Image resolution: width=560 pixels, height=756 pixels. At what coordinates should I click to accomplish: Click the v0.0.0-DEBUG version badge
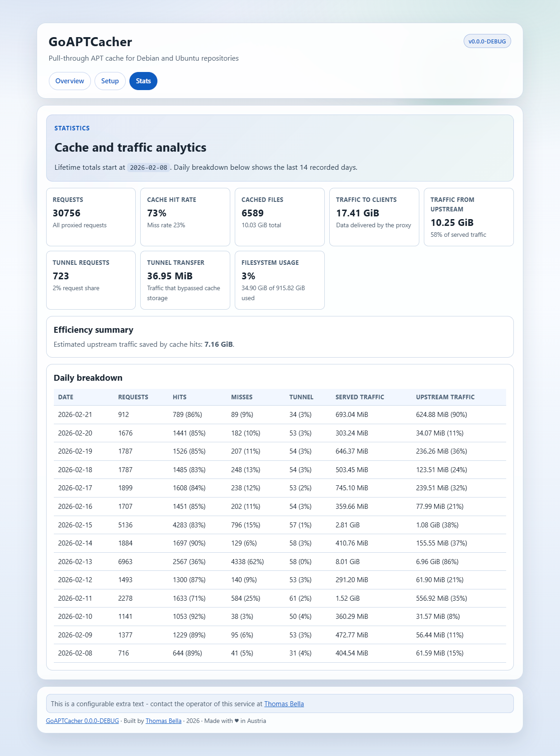pyautogui.click(x=487, y=41)
